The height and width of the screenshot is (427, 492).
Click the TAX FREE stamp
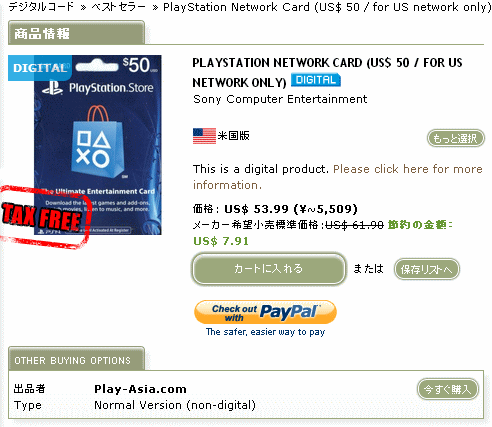pos(45,217)
